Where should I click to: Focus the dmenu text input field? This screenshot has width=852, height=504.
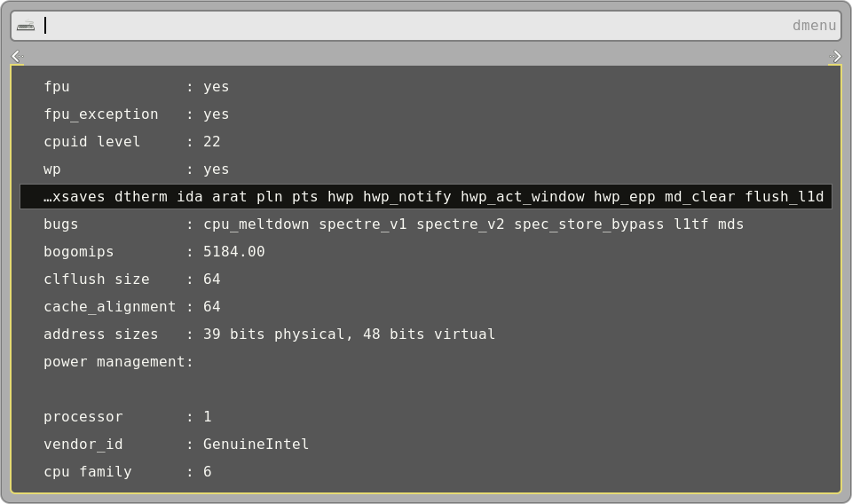coord(408,26)
